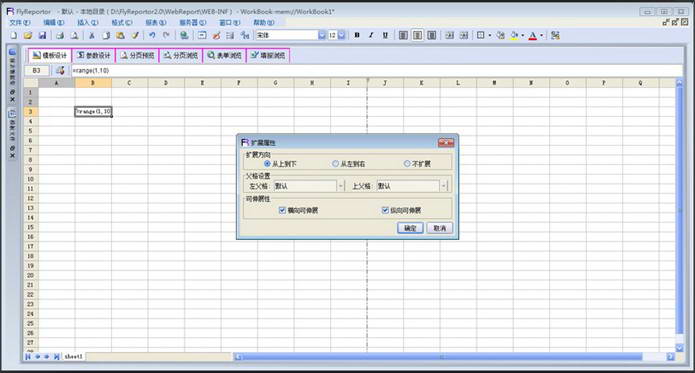Image resolution: width=695 pixels, height=373 pixels.
Task: Click the B3 cell name box
Action: point(37,70)
